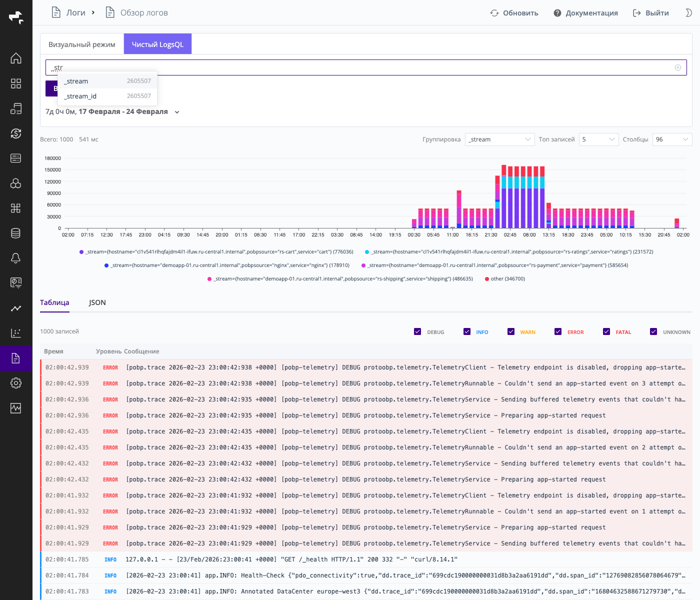Open the line chart metrics icon

click(16, 308)
